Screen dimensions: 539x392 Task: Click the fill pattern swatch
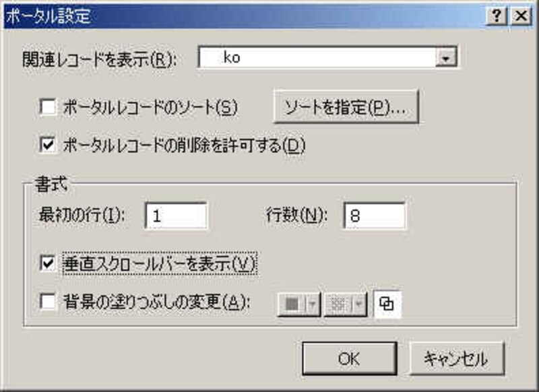coord(339,304)
